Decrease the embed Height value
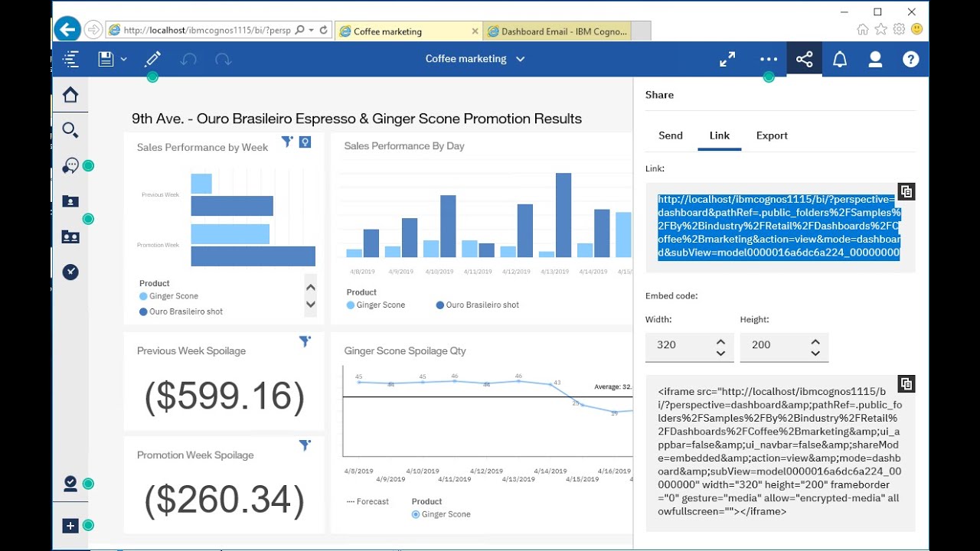Viewport: 980px width, 551px height. coord(815,353)
